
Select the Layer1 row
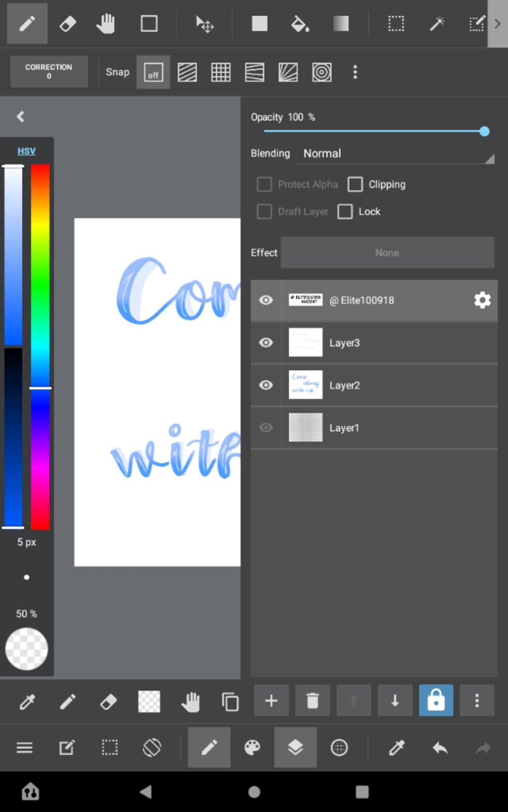374,427
